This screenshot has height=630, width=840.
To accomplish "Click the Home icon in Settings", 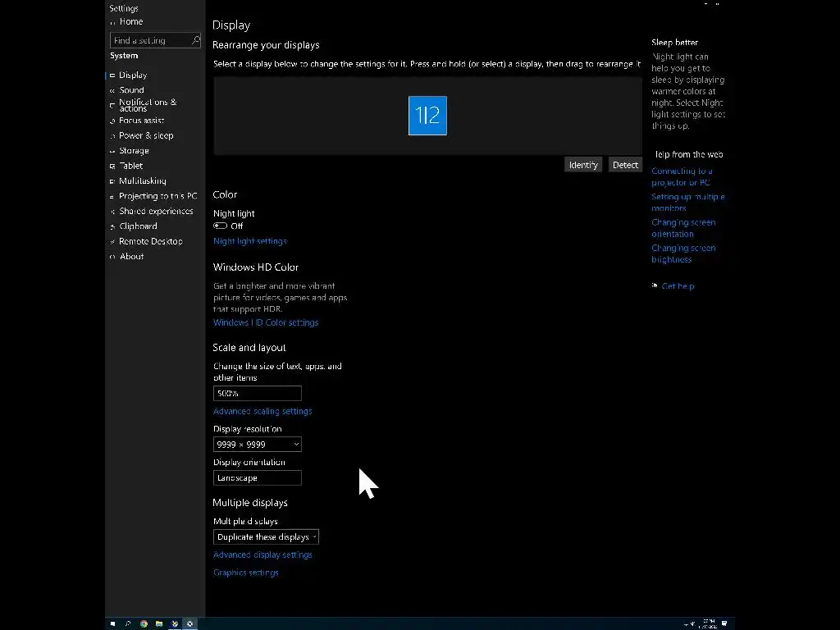I will point(112,22).
